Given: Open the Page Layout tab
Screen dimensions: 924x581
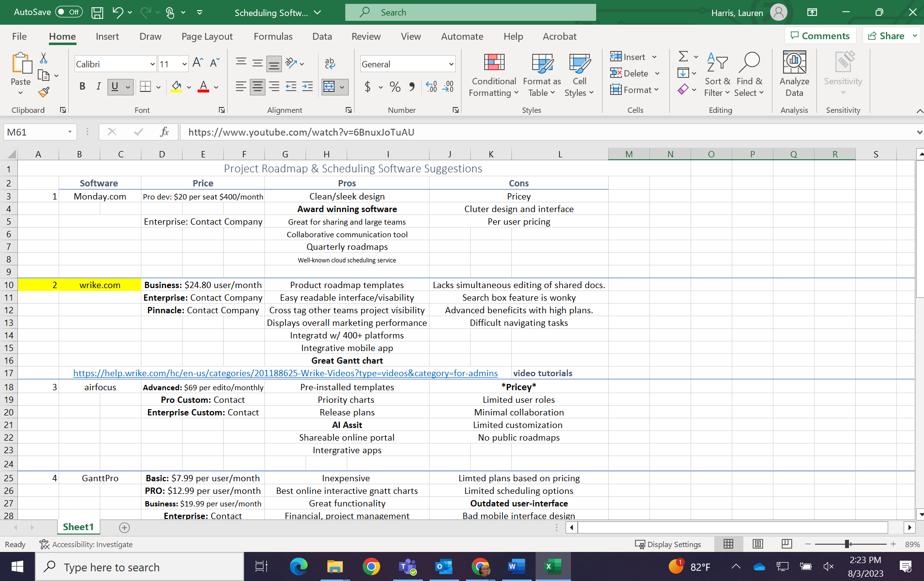Looking at the screenshot, I should pyautogui.click(x=207, y=36).
